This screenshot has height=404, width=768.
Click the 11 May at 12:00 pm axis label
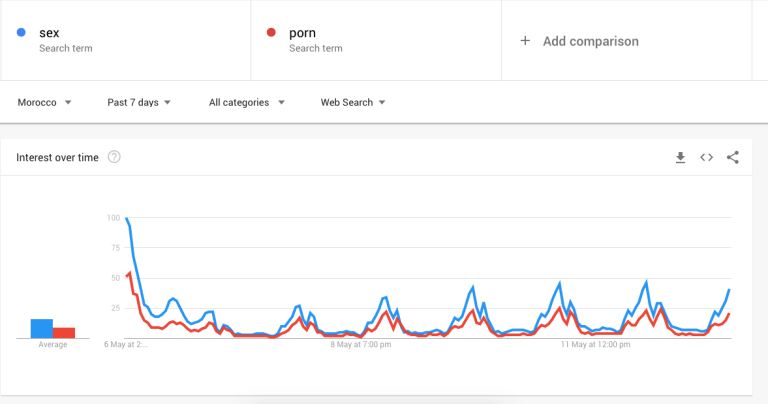[x=595, y=345]
